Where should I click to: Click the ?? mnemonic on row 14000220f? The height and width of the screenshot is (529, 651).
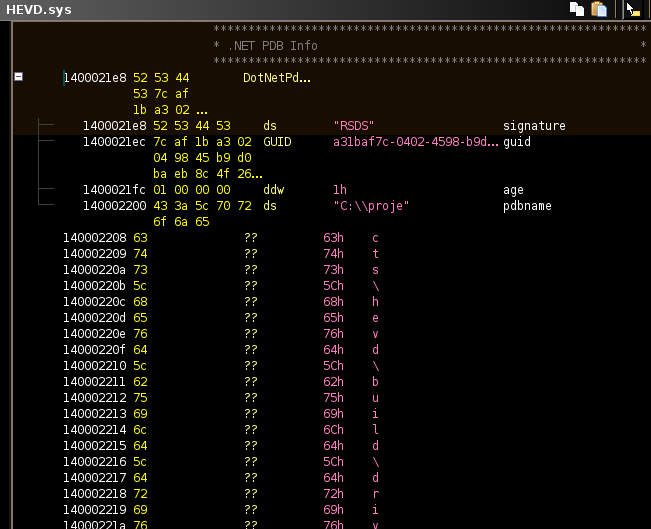tap(251, 350)
